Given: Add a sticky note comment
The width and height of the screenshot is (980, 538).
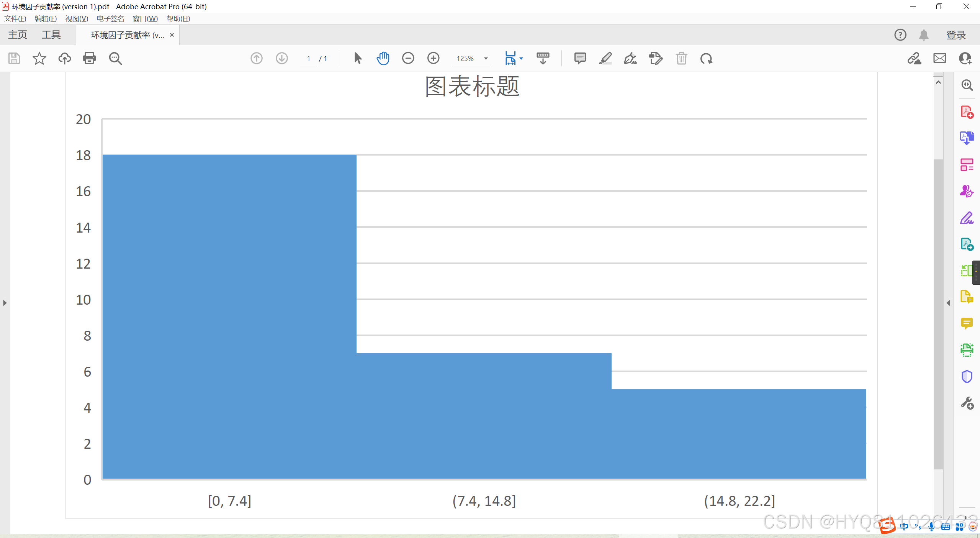Looking at the screenshot, I should click(580, 58).
